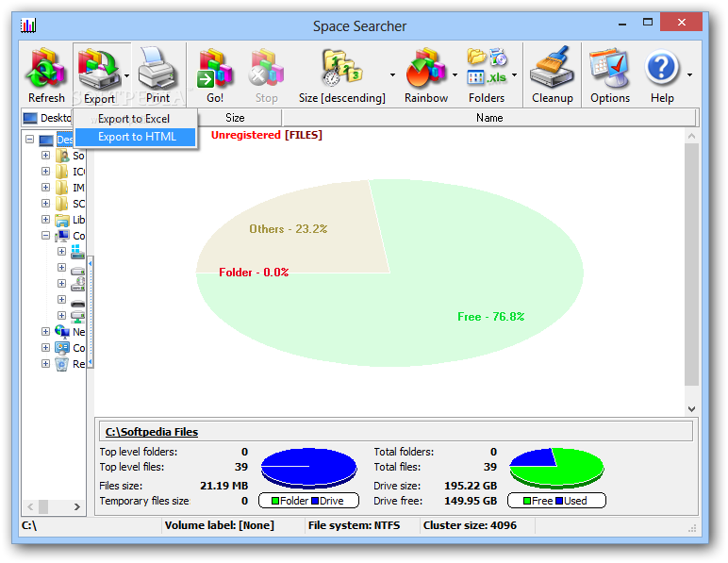Click the C:\Softpedia Files path link
The image size is (728, 563).
click(x=152, y=432)
